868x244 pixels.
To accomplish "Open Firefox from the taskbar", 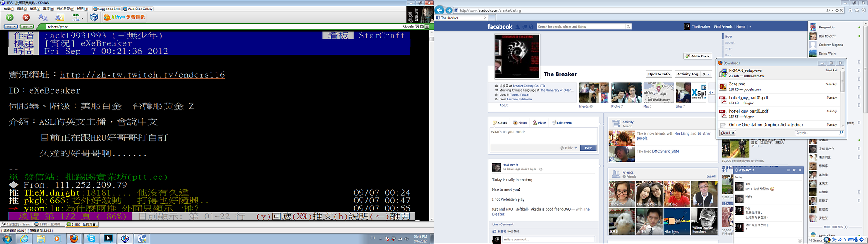I will click(x=74, y=239).
